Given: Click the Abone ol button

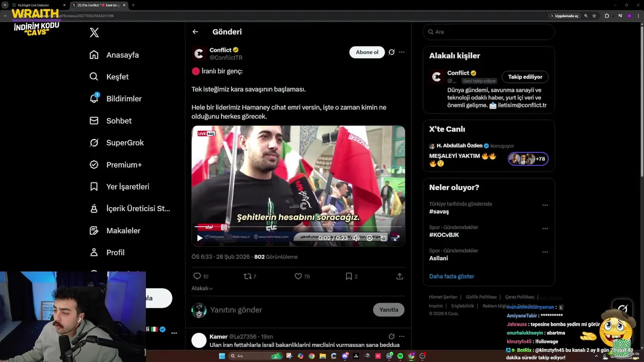Looking at the screenshot, I should click(x=367, y=52).
